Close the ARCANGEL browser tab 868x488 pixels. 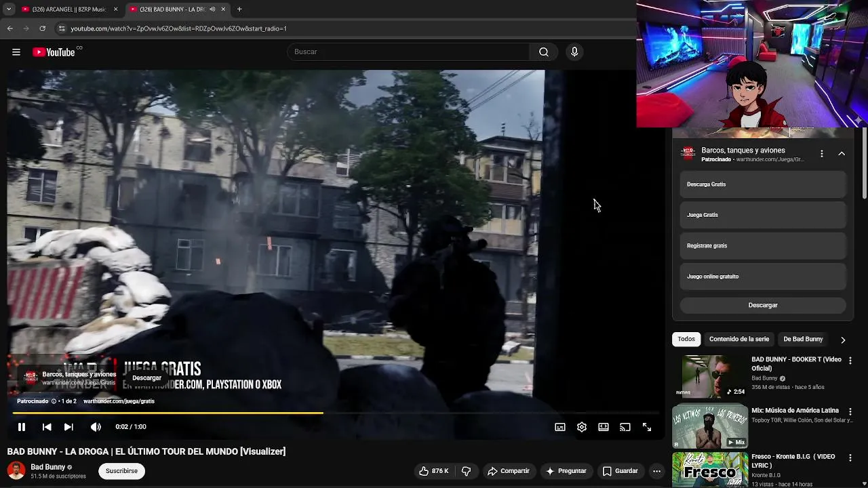[115, 9]
